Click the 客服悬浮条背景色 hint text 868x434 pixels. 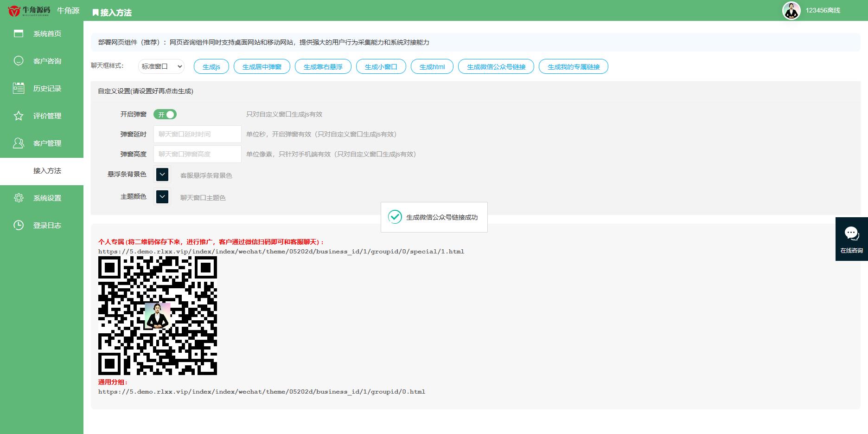(206, 175)
